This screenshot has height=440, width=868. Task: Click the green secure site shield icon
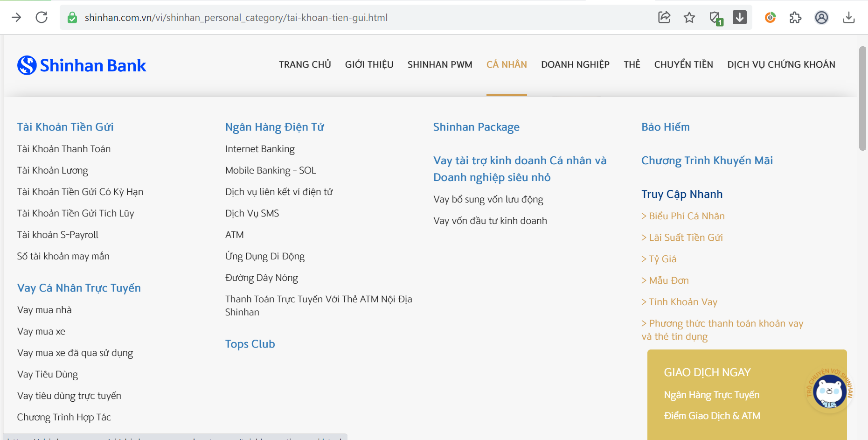[x=72, y=18]
